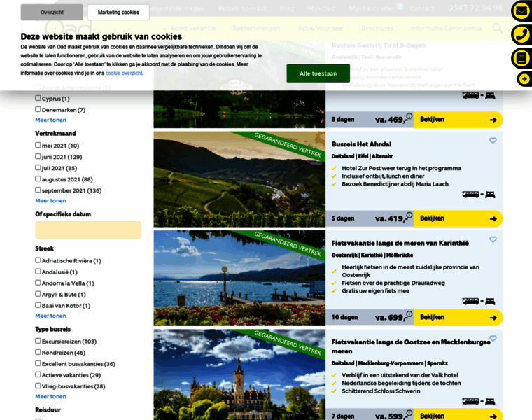Image resolution: width=532 pixels, height=420 pixels.
Task: Check Andorra la Vella region
Action: [x=38, y=283]
